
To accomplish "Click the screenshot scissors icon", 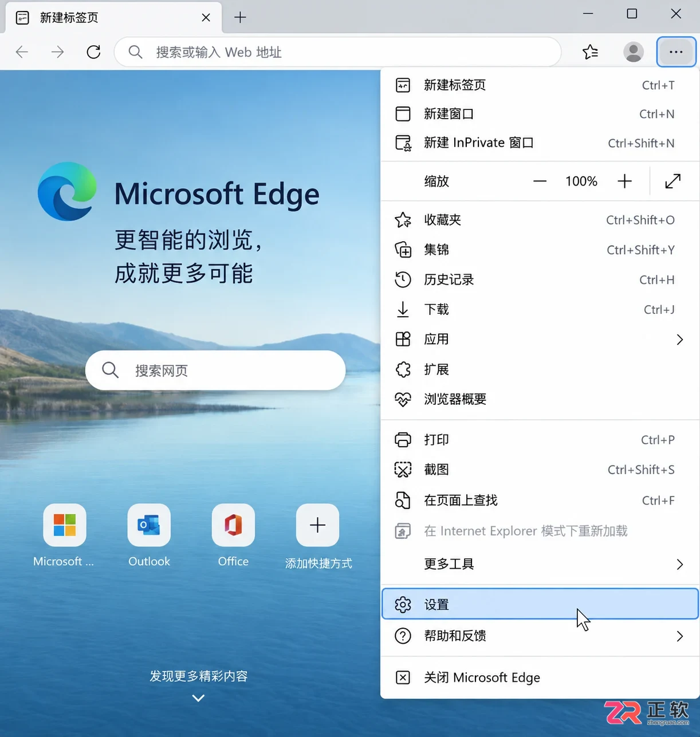I will click(403, 470).
